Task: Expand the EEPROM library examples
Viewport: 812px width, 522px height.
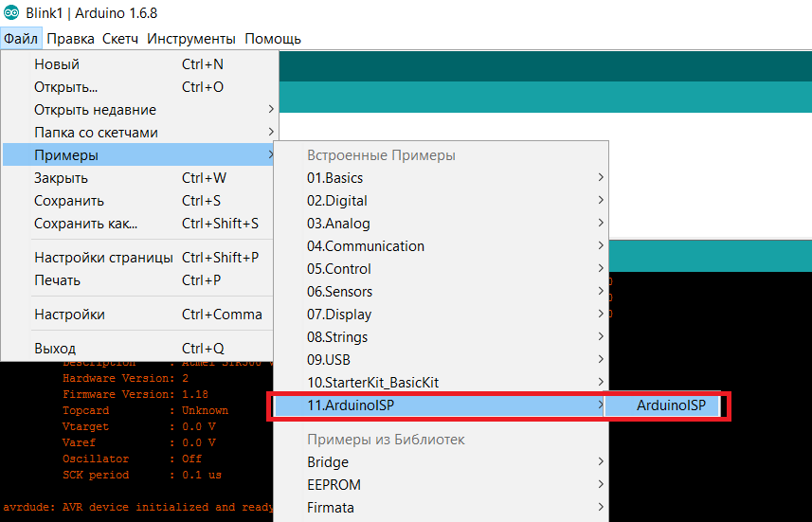Action: pyautogui.click(x=441, y=485)
